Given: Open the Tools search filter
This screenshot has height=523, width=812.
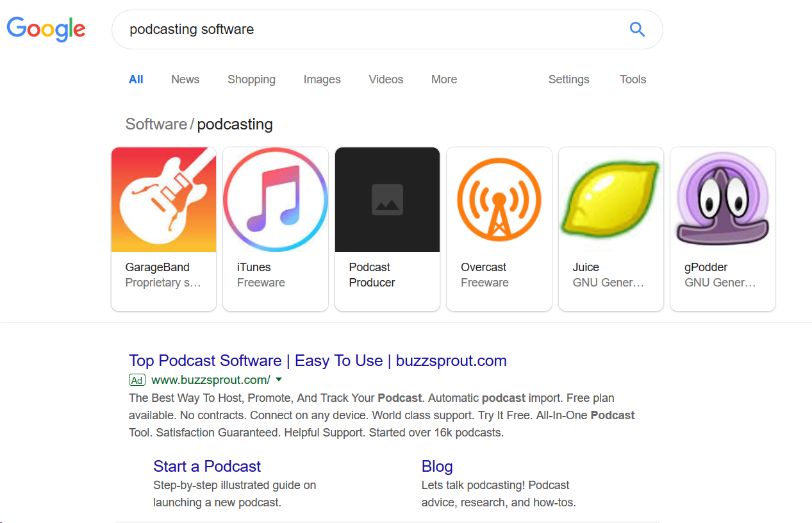Looking at the screenshot, I should coord(633,79).
